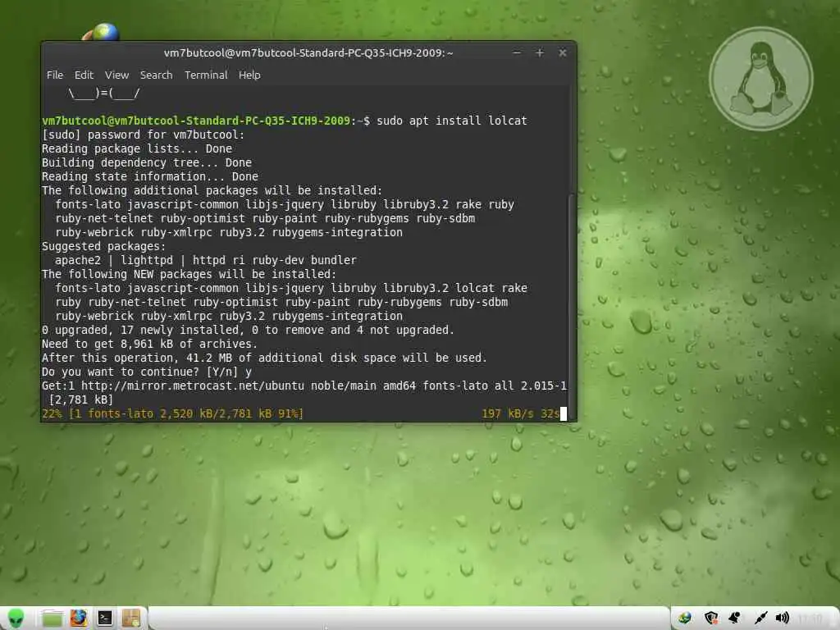Screen dimensions: 840x630
Task: Open the Edit menu in terminal
Action: click(x=84, y=75)
